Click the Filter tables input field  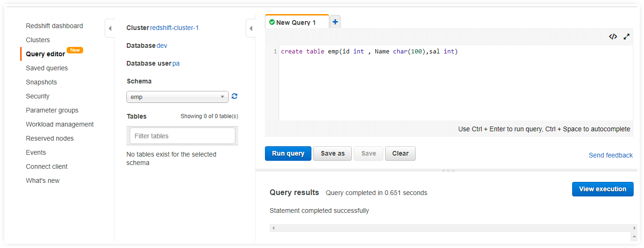tap(182, 136)
